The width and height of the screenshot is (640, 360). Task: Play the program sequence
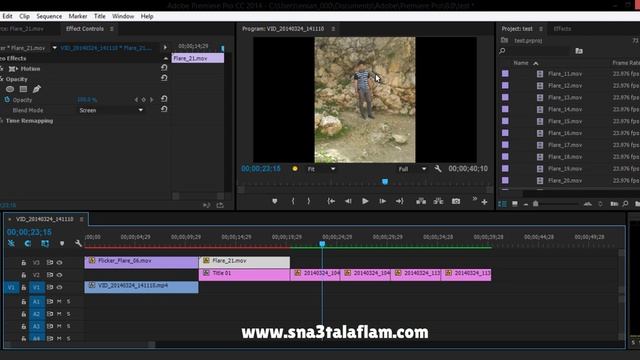pos(365,201)
